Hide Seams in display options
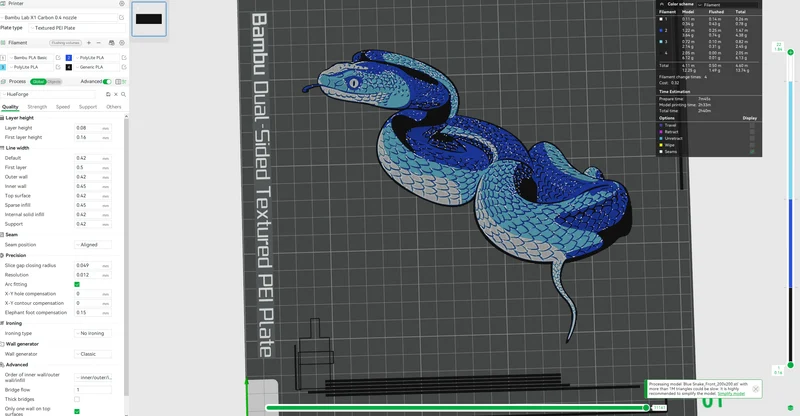The image size is (800, 416). (752, 152)
